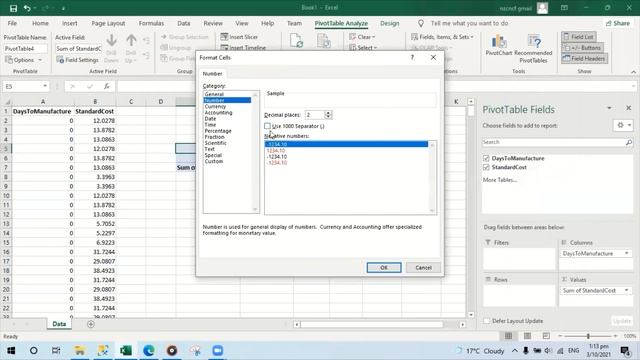
Task: Click the Drill Up arrow icon
Action: pyautogui.click(x=131, y=41)
